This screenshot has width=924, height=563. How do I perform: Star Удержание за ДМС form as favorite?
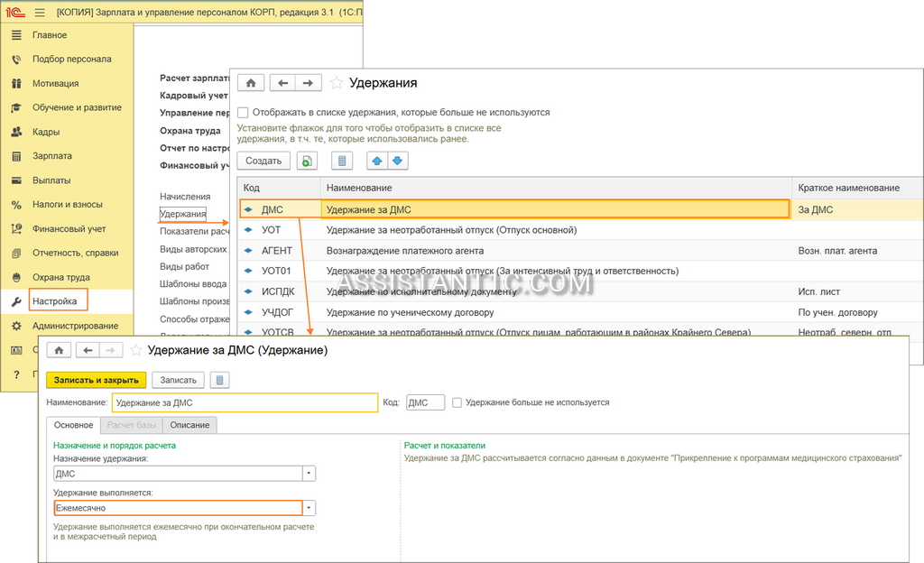click(x=136, y=350)
